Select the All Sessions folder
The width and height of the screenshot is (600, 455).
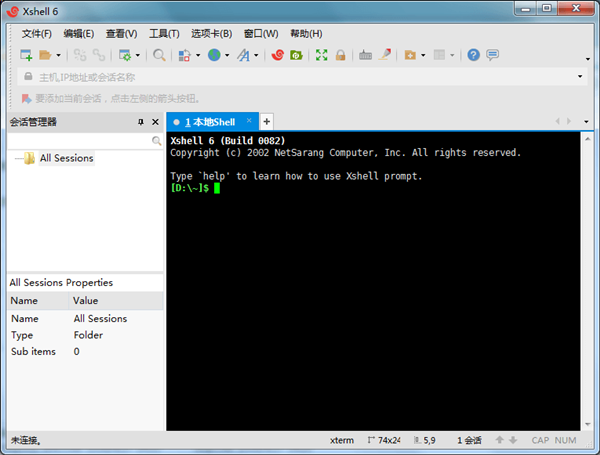point(66,158)
